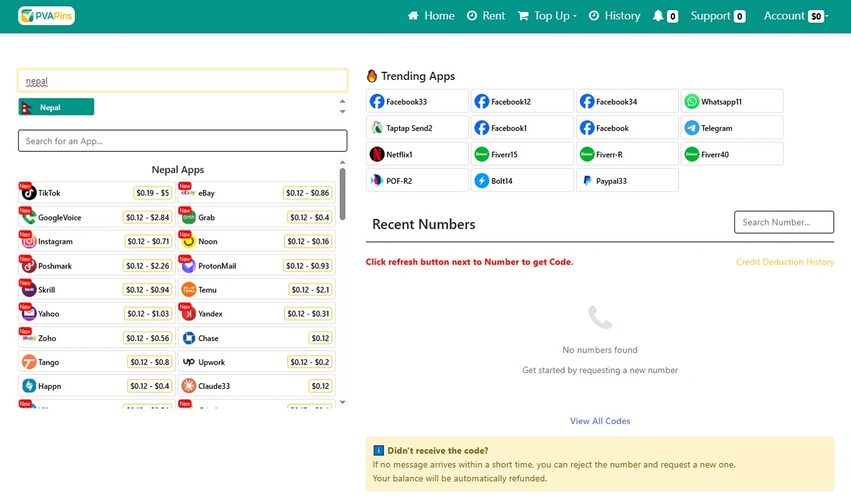
Task: Select Fiverr40 trending app
Action: click(x=732, y=154)
